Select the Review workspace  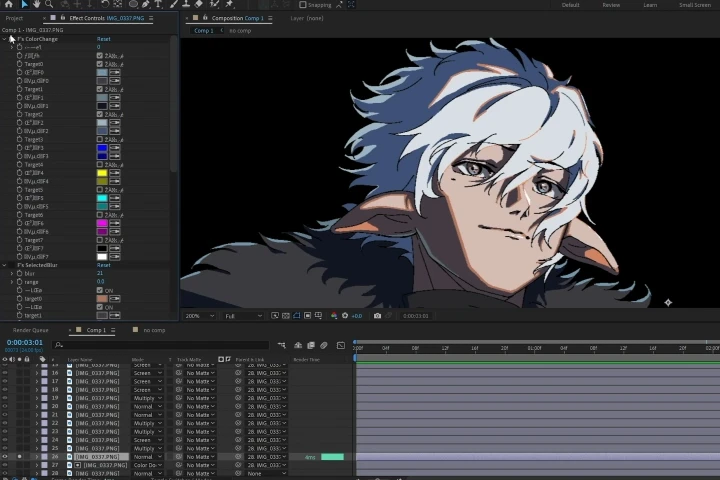click(611, 5)
